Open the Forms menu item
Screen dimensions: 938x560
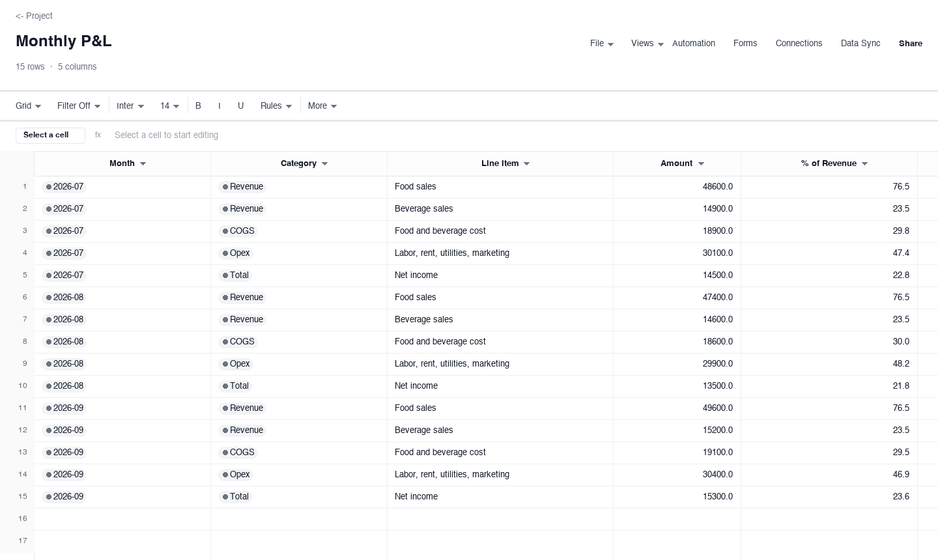pos(745,43)
